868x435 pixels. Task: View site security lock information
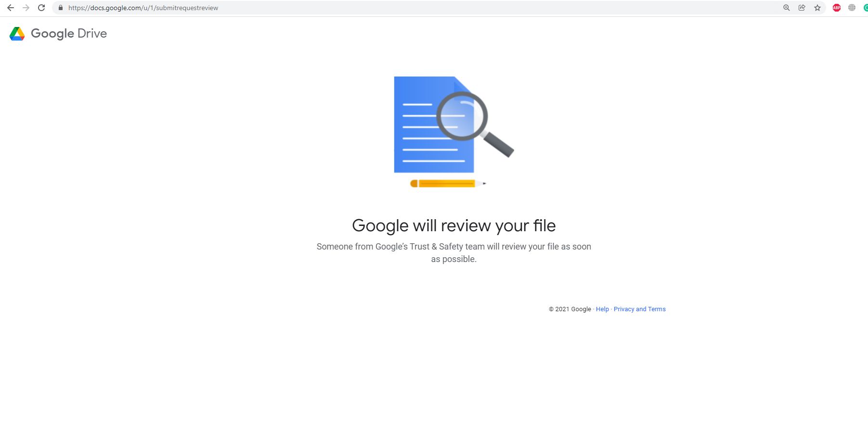pyautogui.click(x=61, y=8)
